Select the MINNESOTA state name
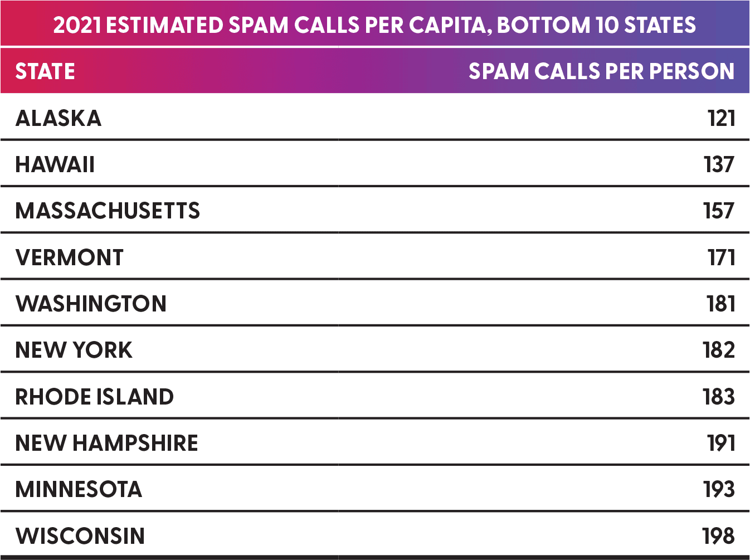Screen dimensions: 750x560 [79, 489]
